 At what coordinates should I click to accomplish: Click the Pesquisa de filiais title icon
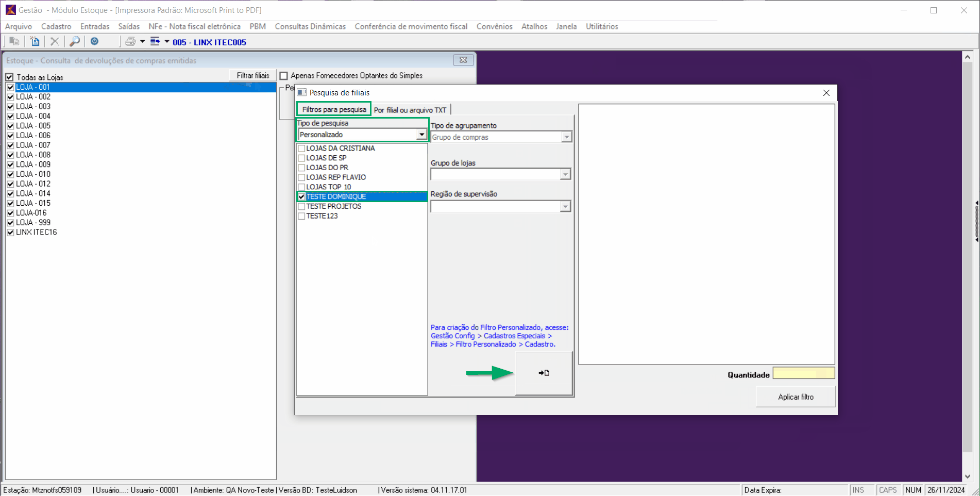[x=302, y=92]
